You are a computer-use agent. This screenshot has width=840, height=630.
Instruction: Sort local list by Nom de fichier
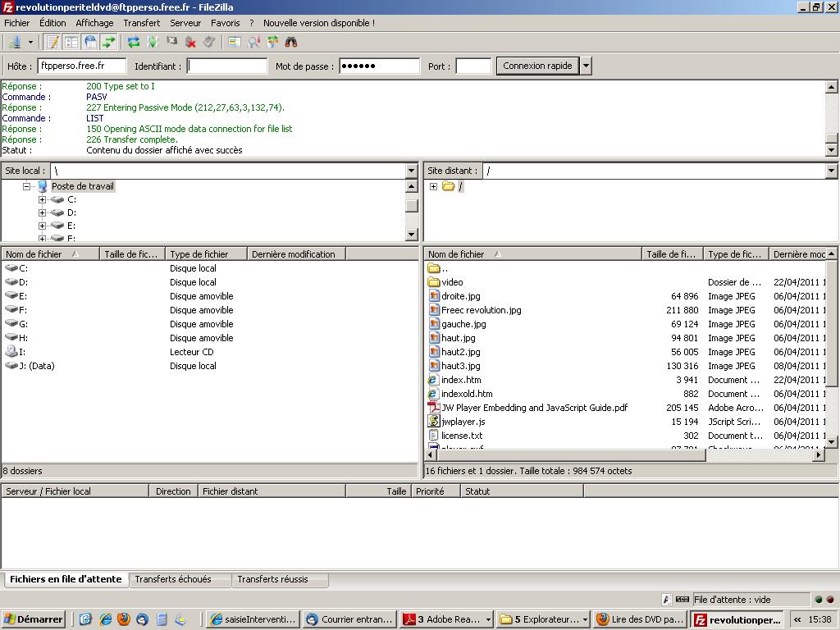click(51, 254)
